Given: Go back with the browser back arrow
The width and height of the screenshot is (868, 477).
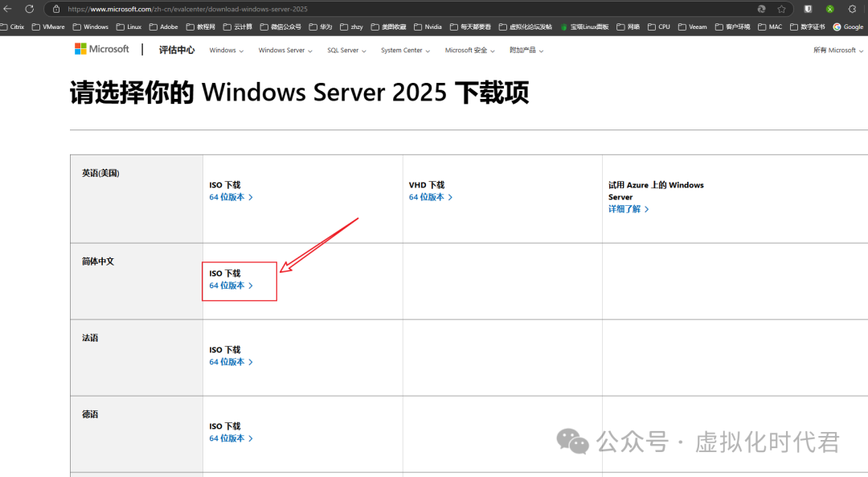Looking at the screenshot, I should [x=7, y=9].
